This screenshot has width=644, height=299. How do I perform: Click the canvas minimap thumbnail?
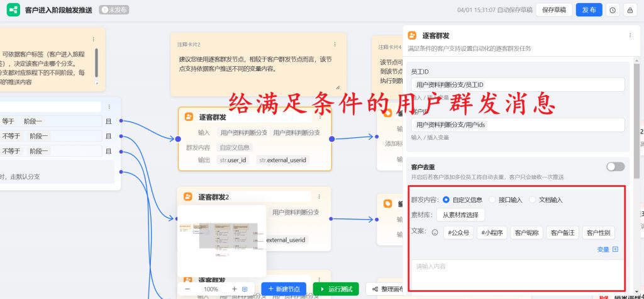[x=222, y=240]
